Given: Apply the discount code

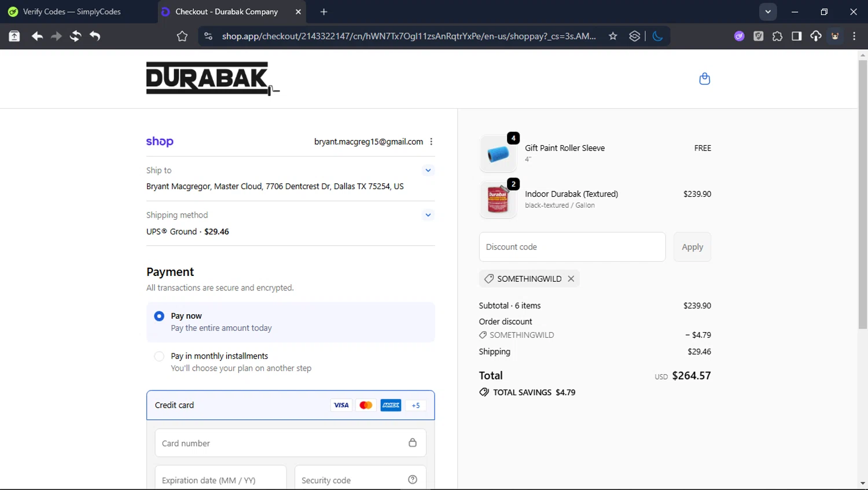Looking at the screenshot, I should tap(692, 247).
